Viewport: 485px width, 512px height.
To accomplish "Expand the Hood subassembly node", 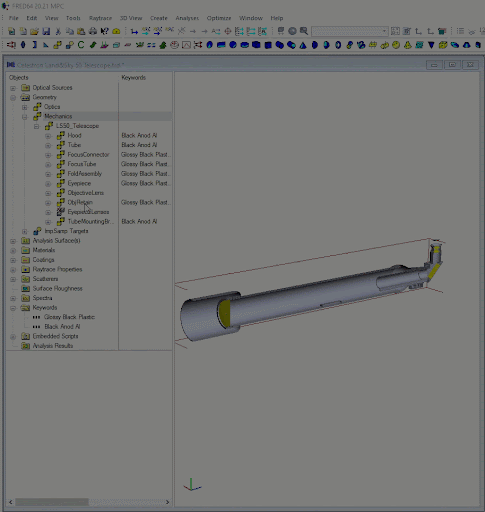I will (x=48, y=136).
